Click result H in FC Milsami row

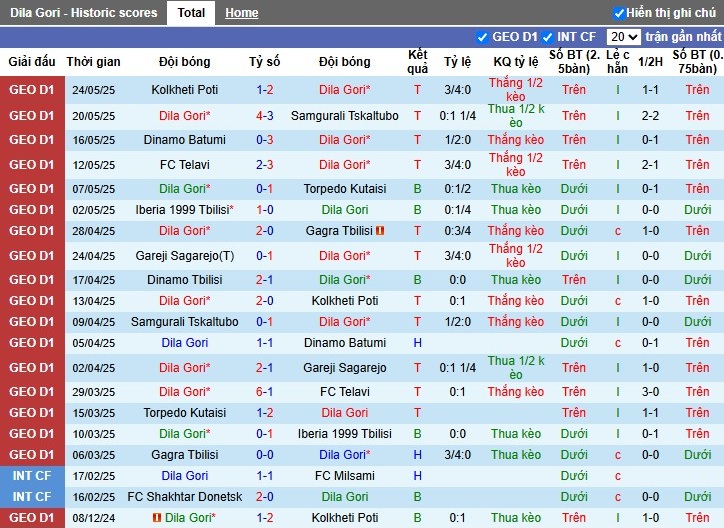tap(417, 475)
